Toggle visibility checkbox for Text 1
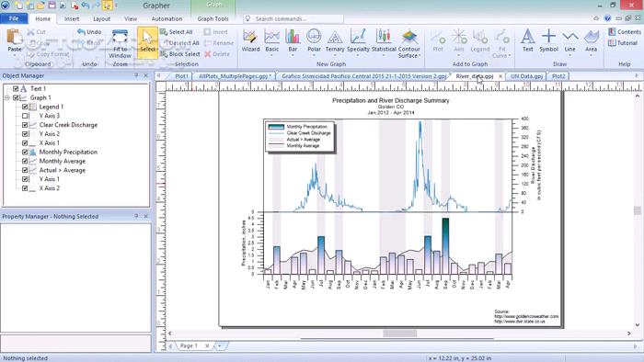Screen dimensions: 644x362 [x=16, y=88]
